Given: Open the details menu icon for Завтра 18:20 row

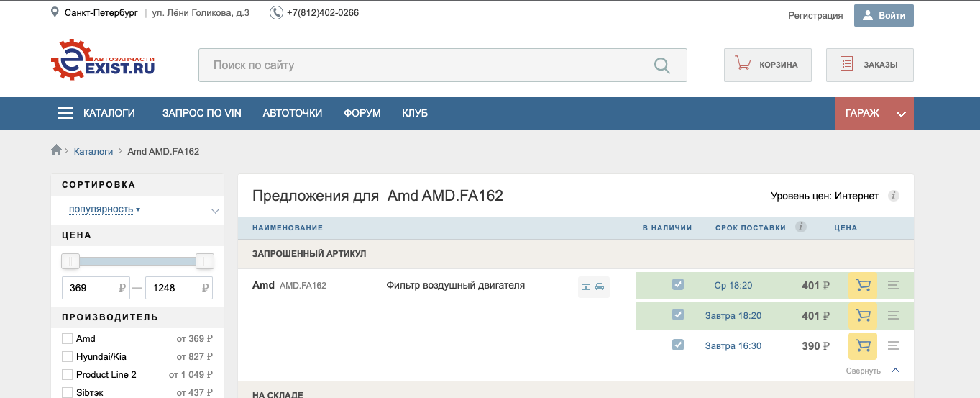Looking at the screenshot, I should click(x=894, y=315).
